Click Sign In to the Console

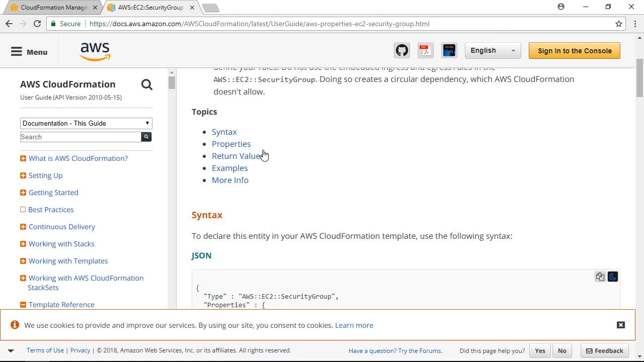574,50
